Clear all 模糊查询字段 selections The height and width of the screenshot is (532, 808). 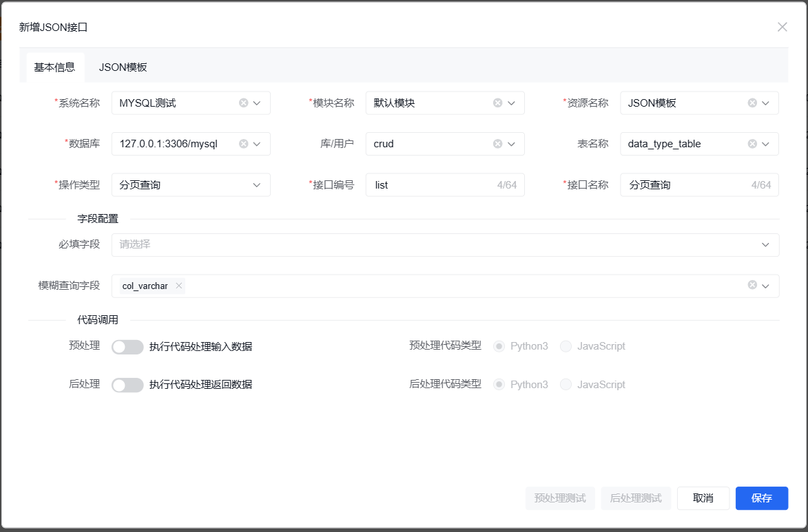pos(752,285)
